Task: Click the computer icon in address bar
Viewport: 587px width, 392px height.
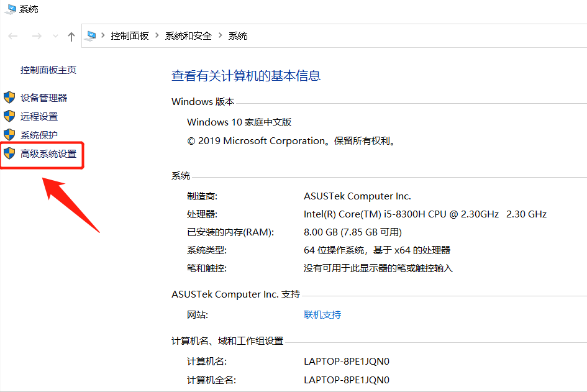Action: click(91, 36)
